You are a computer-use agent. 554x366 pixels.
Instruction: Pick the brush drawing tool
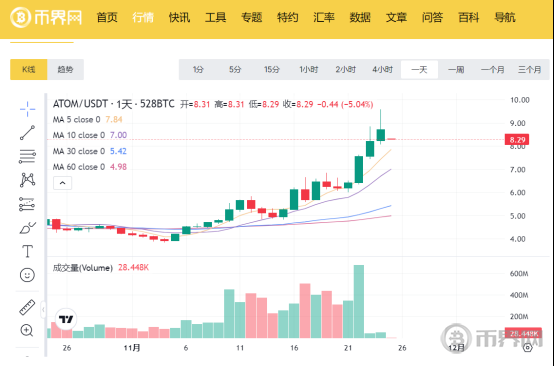[x=27, y=228]
